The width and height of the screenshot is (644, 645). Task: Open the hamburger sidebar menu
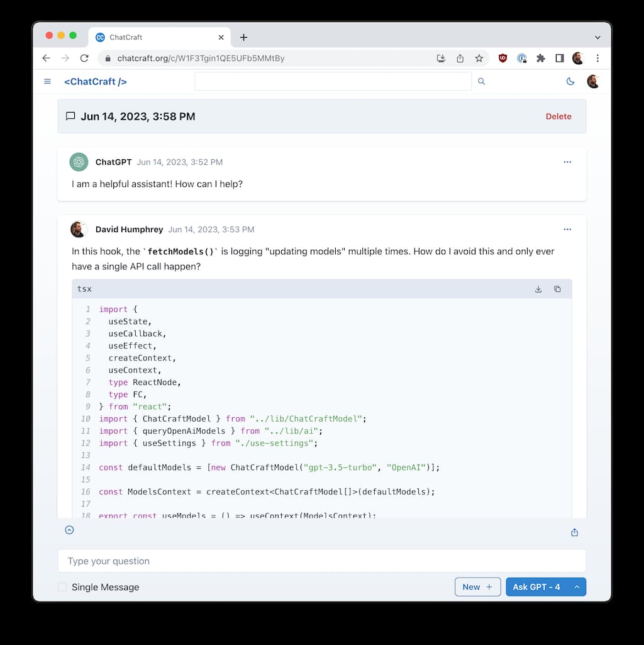(x=47, y=81)
